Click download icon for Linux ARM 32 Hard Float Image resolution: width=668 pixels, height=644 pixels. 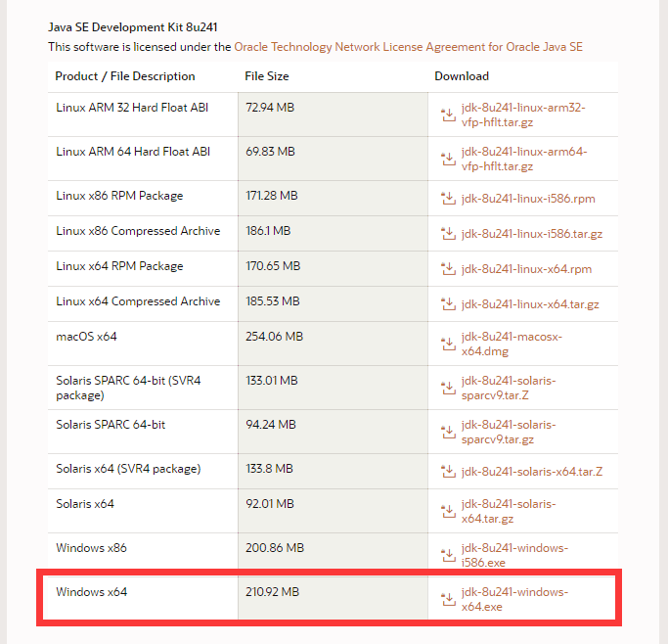pyautogui.click(x=448, y=115)
